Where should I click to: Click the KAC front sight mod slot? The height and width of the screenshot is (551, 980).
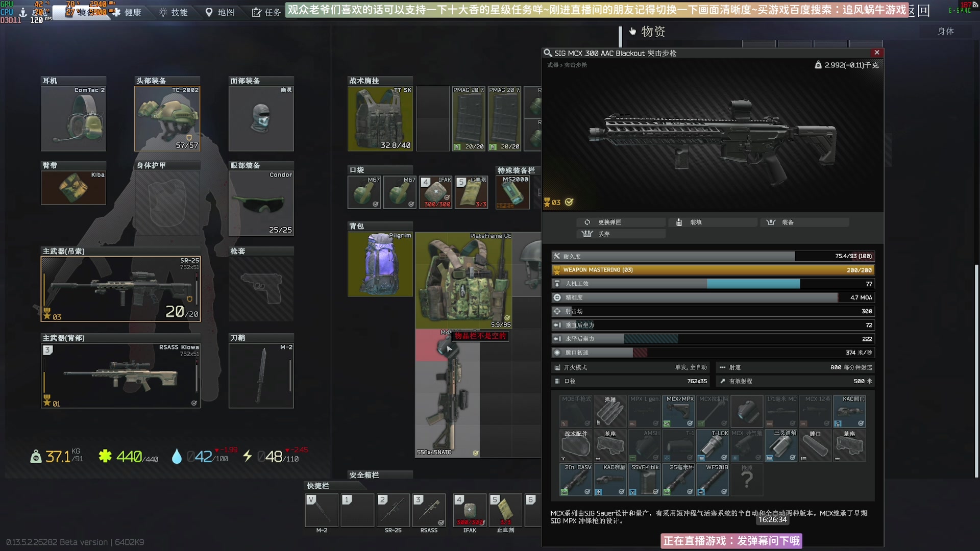(x=610, y=480)
